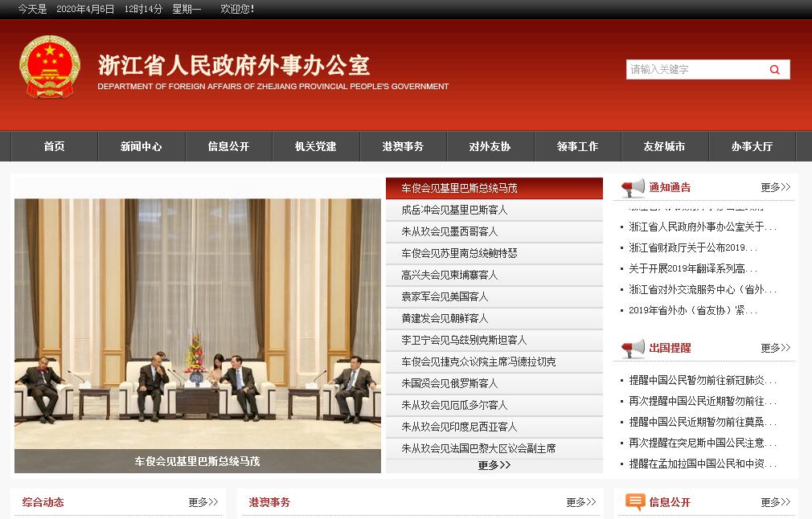Image resolution: width=812 pixels, height=519 pixels.
Task: Click the main news meeting photo
Action: pyautogui.click(x=198, y=325)
